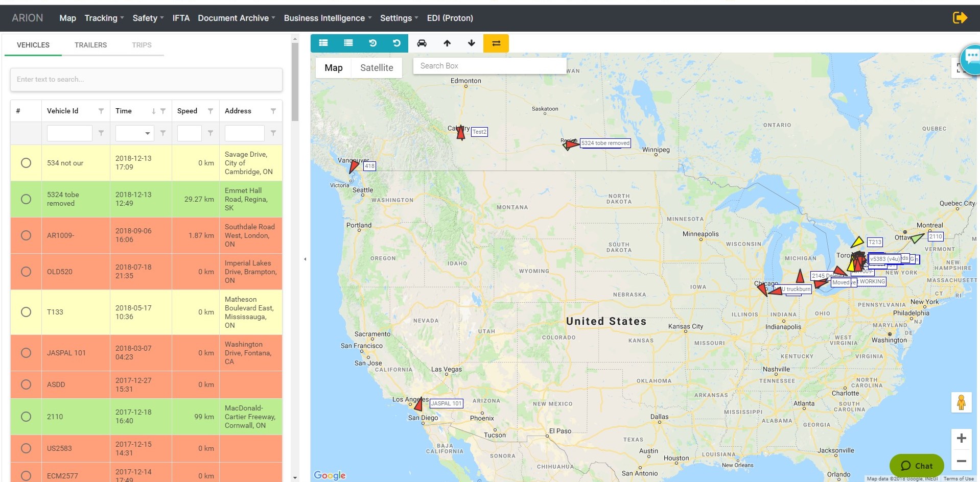Switch to the TRAILERS tab

point(90,45)
